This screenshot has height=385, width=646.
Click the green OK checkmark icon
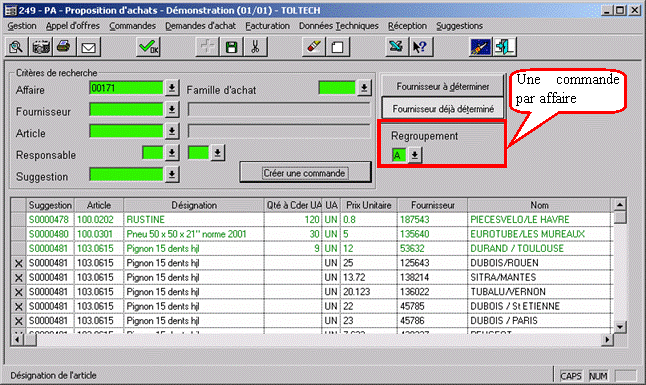pos(148,47)
